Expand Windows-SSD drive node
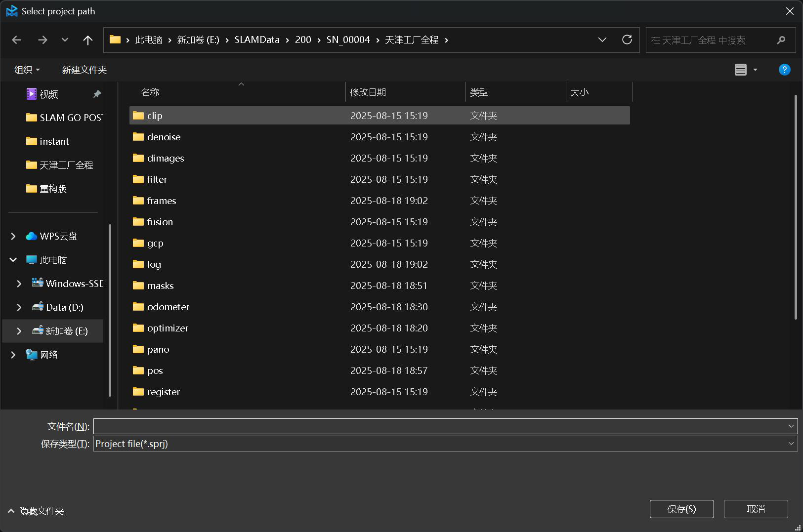This screenshot has width=803, height=532. point(19,284)
